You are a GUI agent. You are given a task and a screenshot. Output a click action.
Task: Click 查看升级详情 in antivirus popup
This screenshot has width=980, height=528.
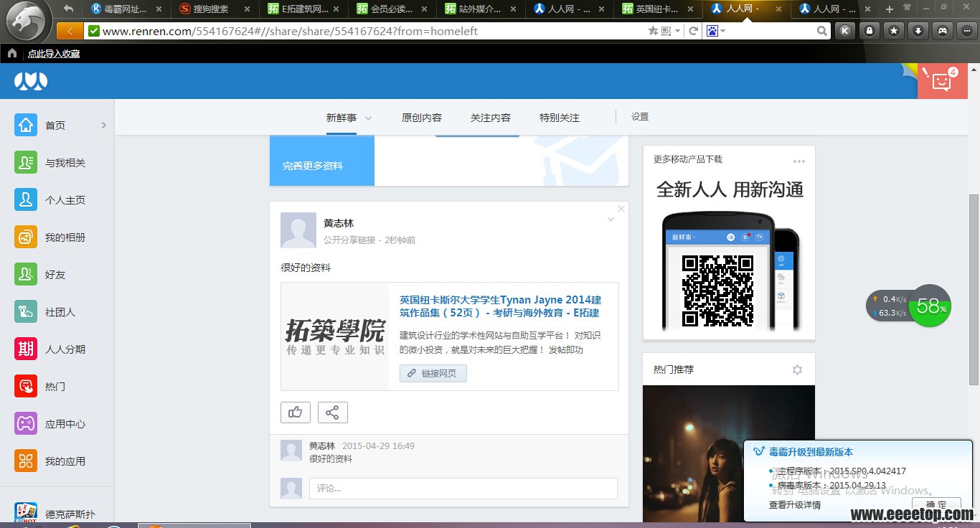coord(795,505)
